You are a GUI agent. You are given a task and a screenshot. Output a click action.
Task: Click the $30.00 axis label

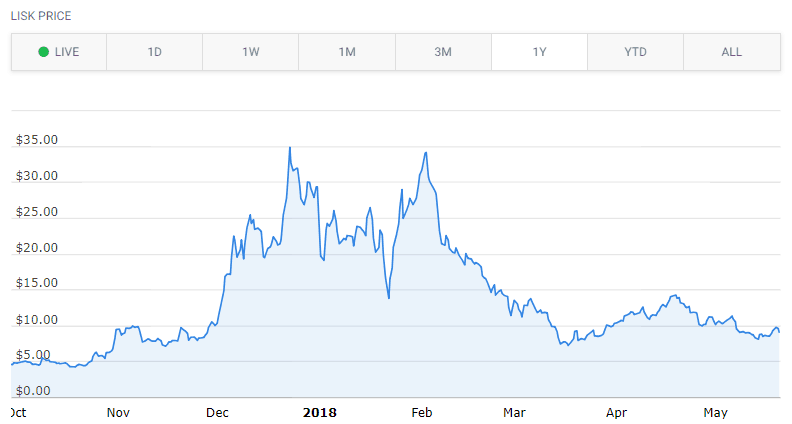(36, 176)
